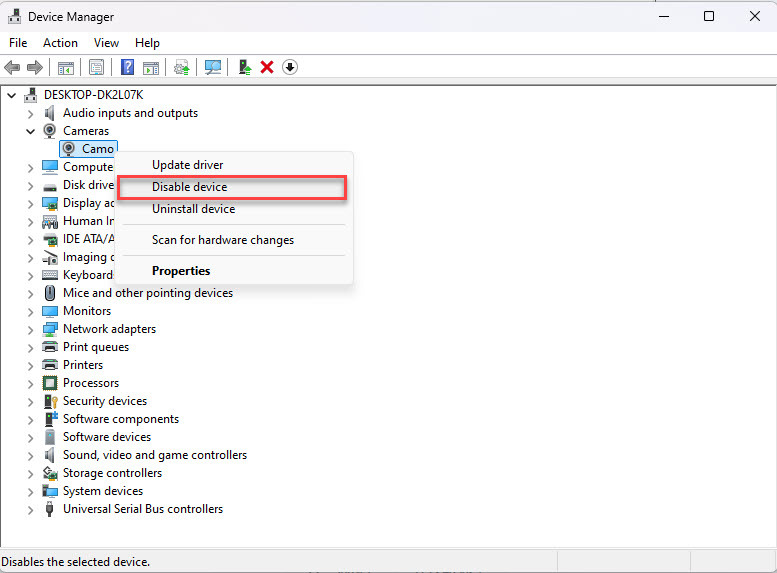Collapse the DESKTOP-DK2L07K root node
The width and height of the screenshot is (777, 573).
[12, 95]
